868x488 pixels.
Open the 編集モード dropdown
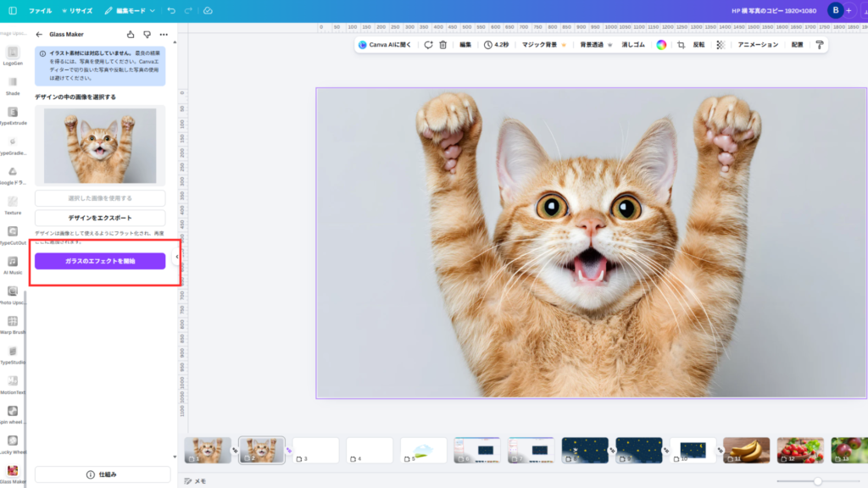(131, 11)
